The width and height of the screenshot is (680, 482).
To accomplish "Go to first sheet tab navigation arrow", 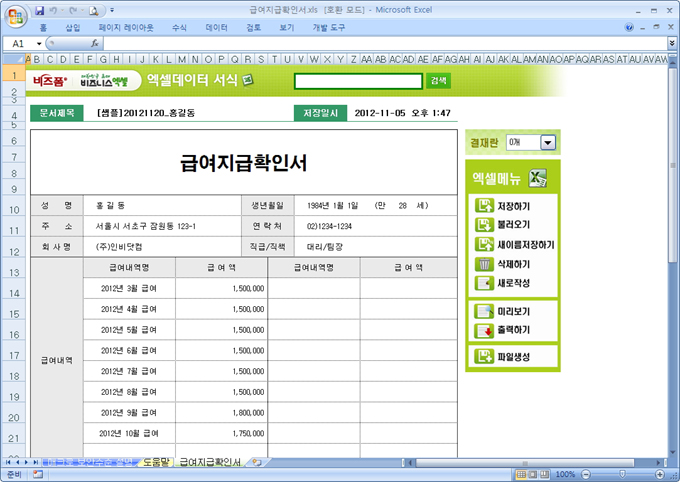I will (8, 462).
